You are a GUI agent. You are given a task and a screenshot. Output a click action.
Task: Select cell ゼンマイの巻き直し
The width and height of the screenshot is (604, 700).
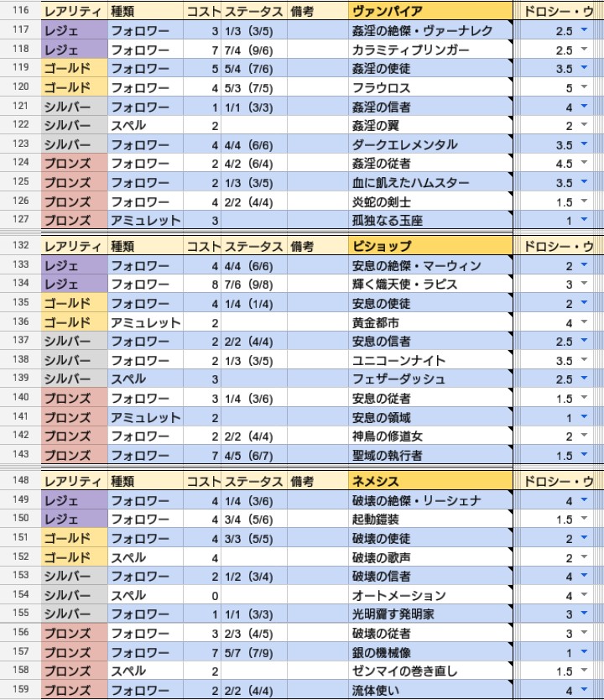(430, 671)
